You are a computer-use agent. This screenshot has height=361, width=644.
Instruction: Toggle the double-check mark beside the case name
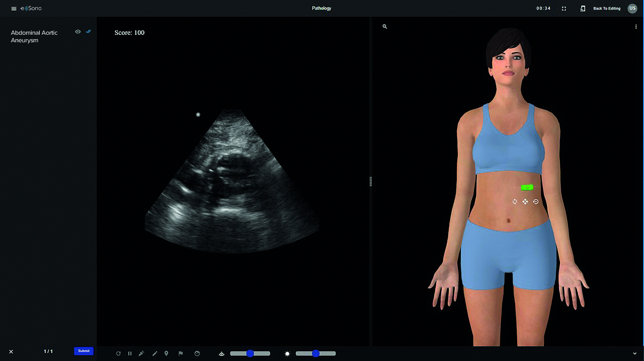click(89, 31)
